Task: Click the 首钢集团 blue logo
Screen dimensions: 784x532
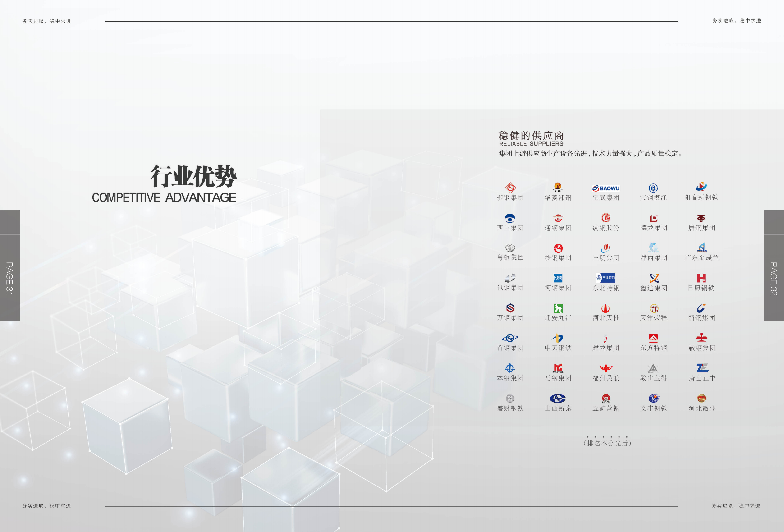Action: [510, 338]
